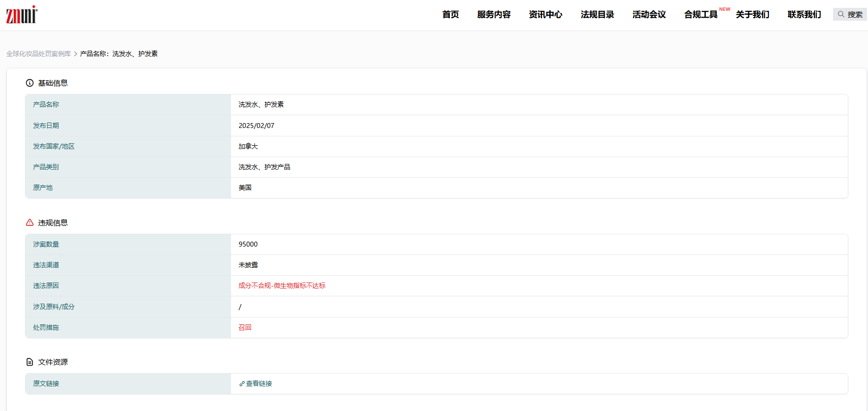Click the search magnifier icon
868x411 pixels.
click(841, 14)
